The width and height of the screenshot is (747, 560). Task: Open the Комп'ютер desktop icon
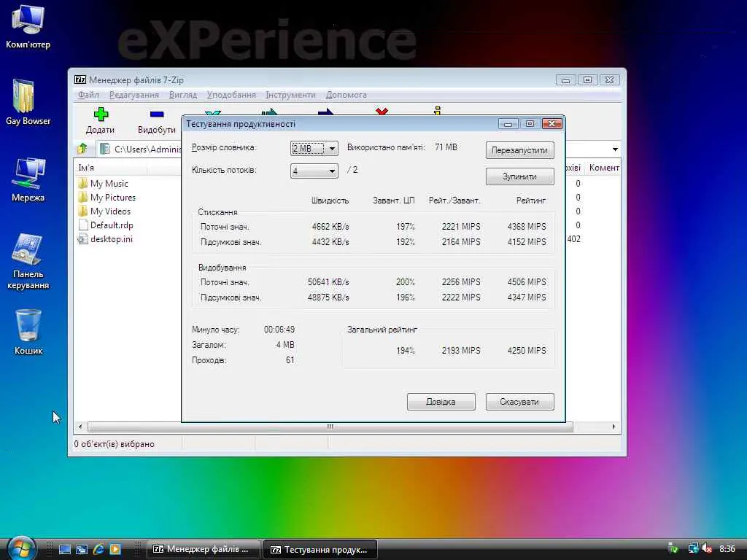point(28,27)
